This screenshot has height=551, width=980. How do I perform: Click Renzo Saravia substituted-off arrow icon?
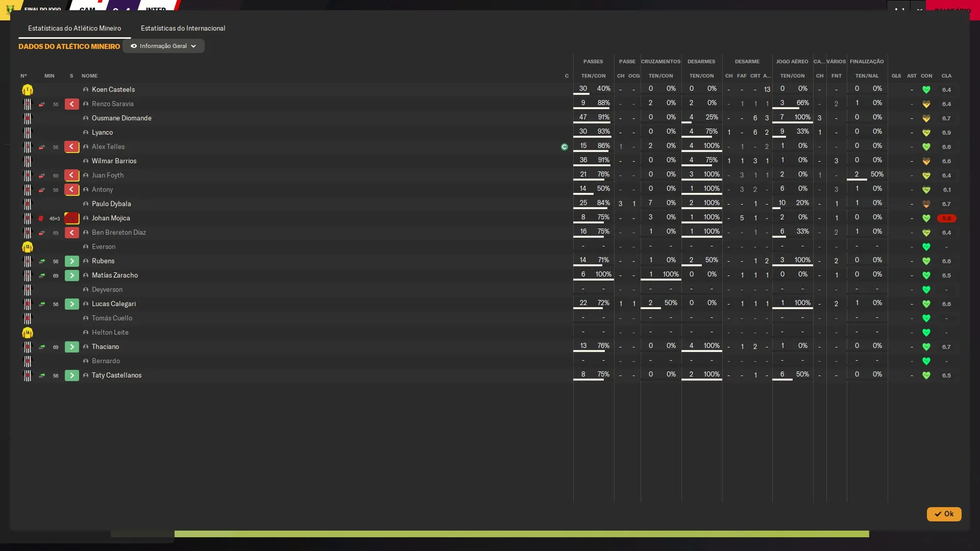tap(42, 104)
